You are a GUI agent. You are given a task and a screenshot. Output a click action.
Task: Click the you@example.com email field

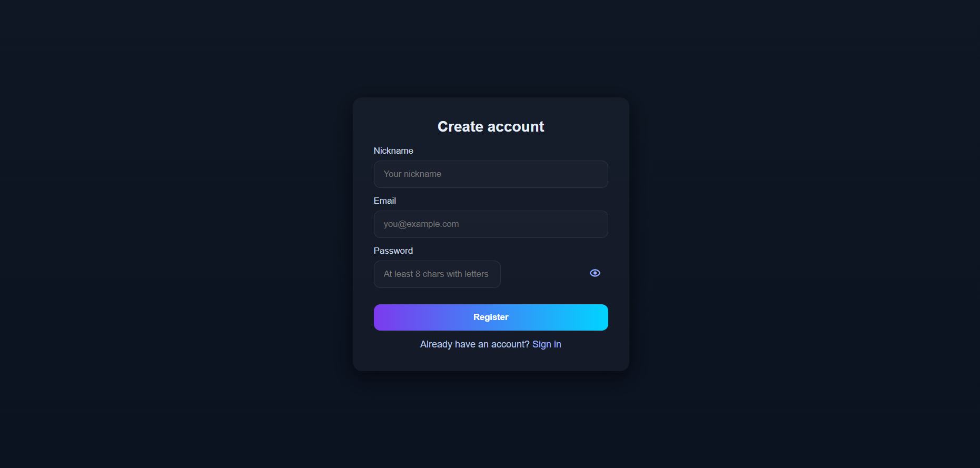(x=491, y=224)
